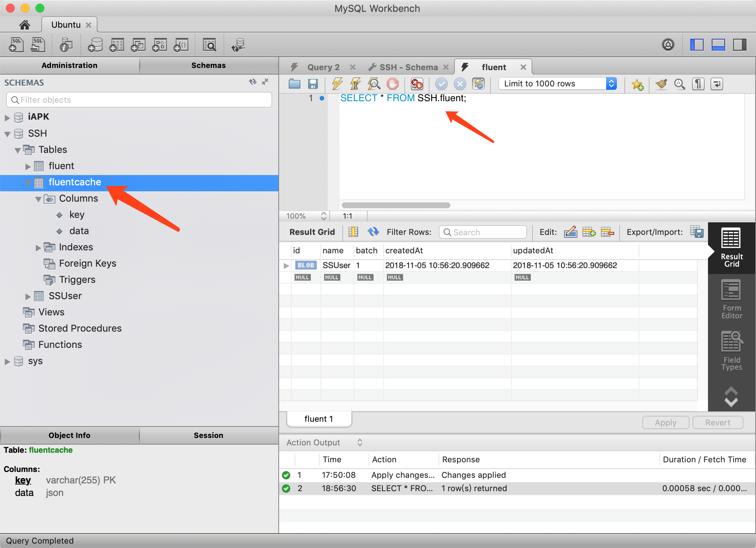Image resolution: width=756 pixels, height=548 pixels.
Task: Click the stop query execution hand icon
Action: point(392,84)
